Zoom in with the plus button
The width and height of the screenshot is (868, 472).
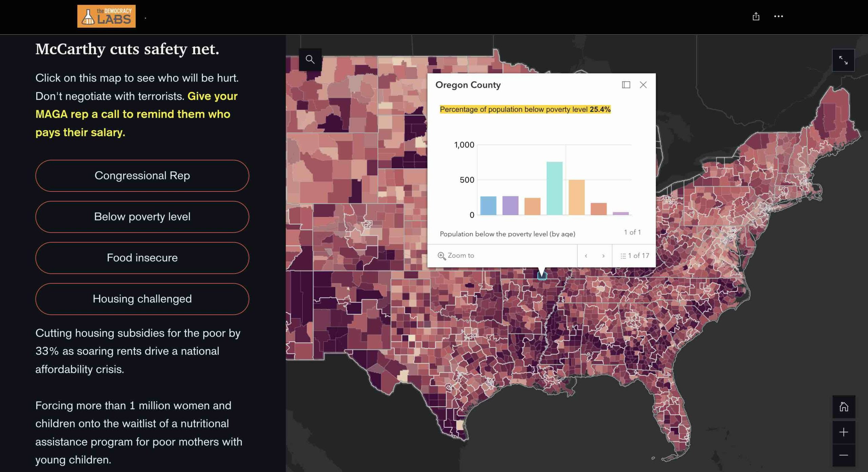[x=844, y=432]
